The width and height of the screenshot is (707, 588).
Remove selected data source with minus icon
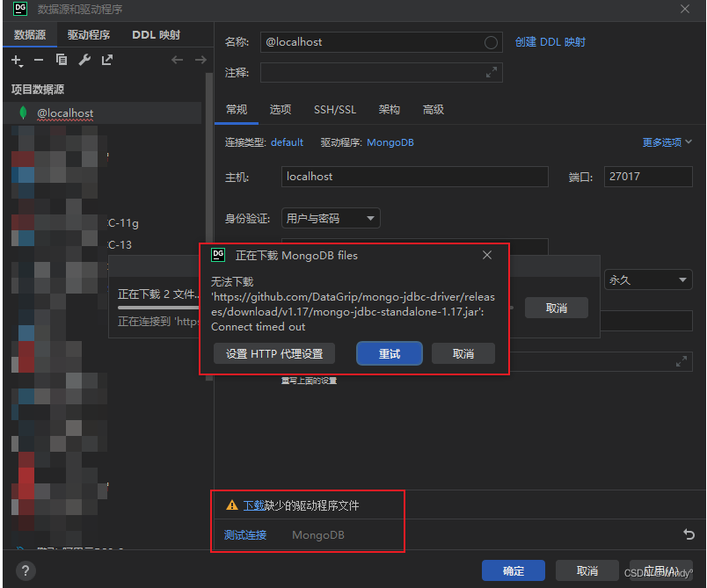[39, 60]
